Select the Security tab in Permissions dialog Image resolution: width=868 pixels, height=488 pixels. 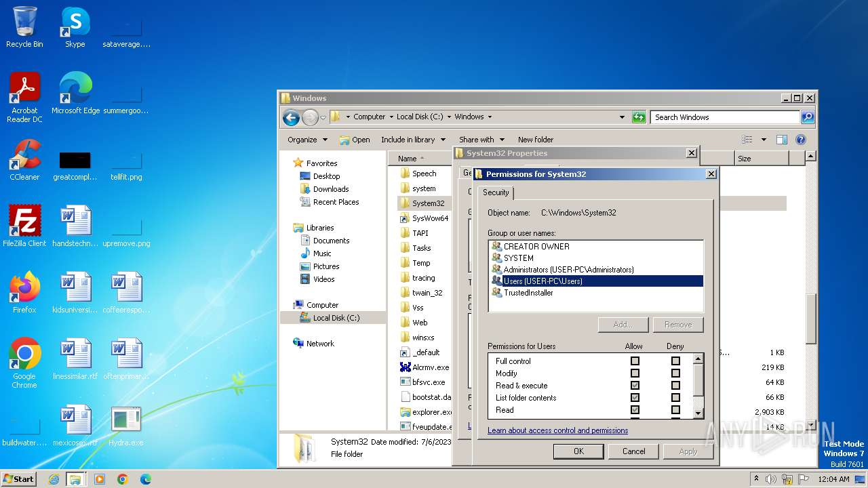click(x=496, y=192)
